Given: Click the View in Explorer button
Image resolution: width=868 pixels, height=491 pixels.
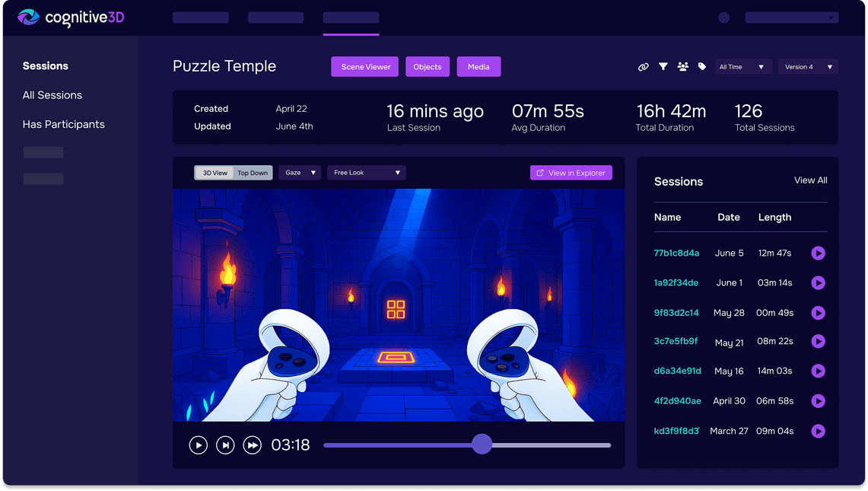Looking at the screenshot, I should click(x=571, y=173).
